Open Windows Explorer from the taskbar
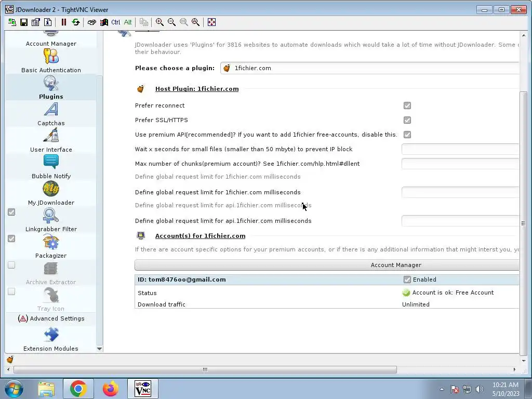Viewport: 532px width, 399px height. (46, 389)
